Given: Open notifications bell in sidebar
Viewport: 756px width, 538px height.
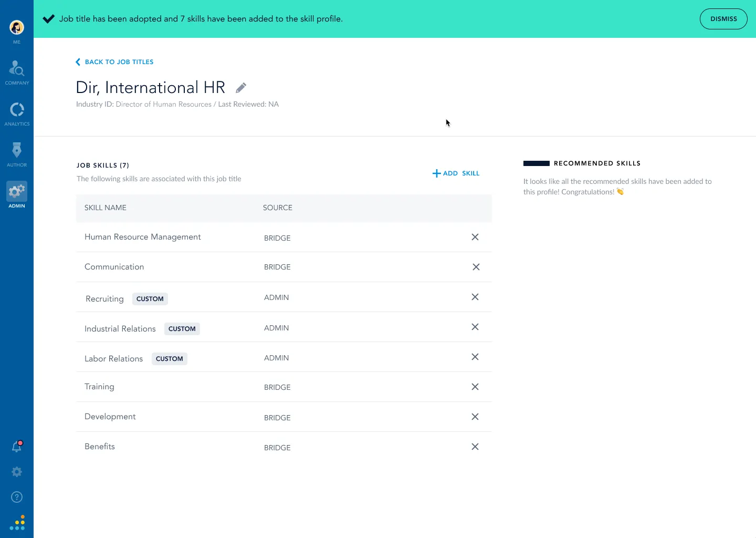Looking at the screenshot, I should (17, 447).
